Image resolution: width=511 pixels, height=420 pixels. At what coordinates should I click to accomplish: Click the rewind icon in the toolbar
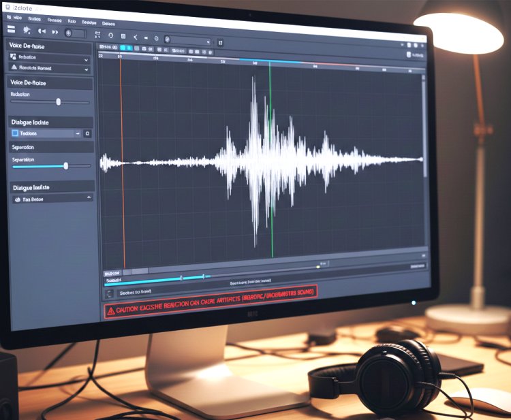point(42,31)
